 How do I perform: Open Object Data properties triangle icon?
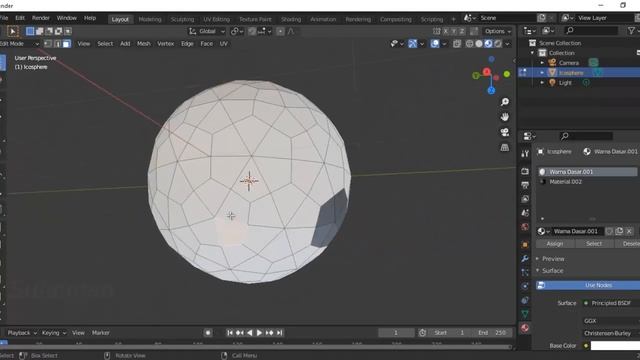pos(525,314)
